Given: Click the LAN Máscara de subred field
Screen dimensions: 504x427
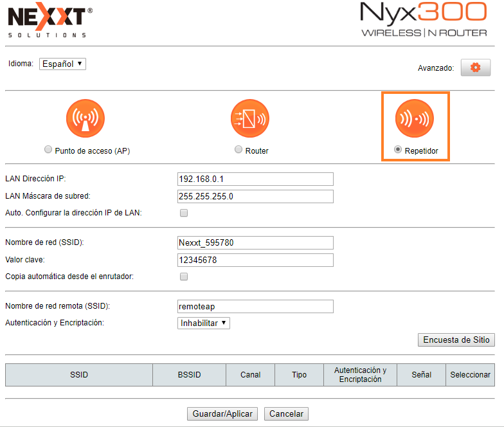Looking at the screenshot, I should pyautogui.click(x=256, y=197).
